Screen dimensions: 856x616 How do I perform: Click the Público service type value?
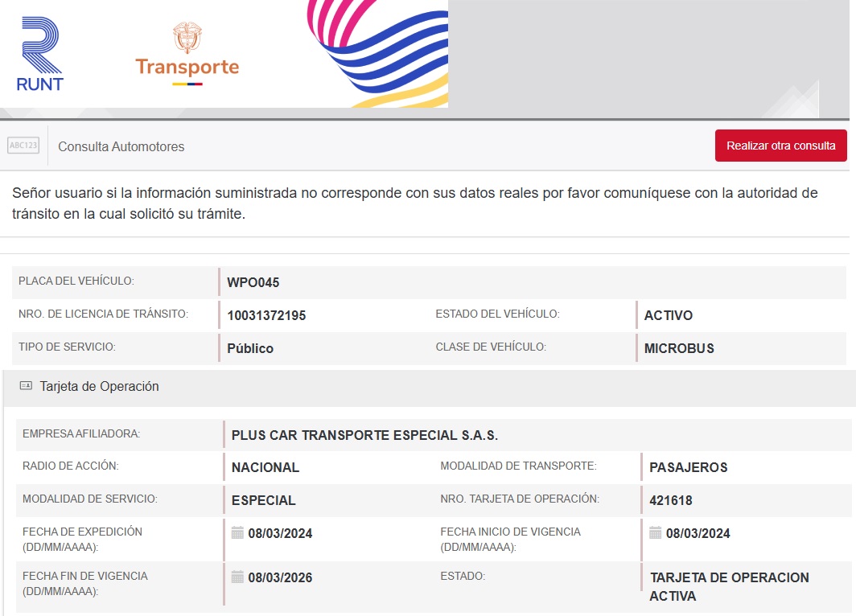[250, 348]
